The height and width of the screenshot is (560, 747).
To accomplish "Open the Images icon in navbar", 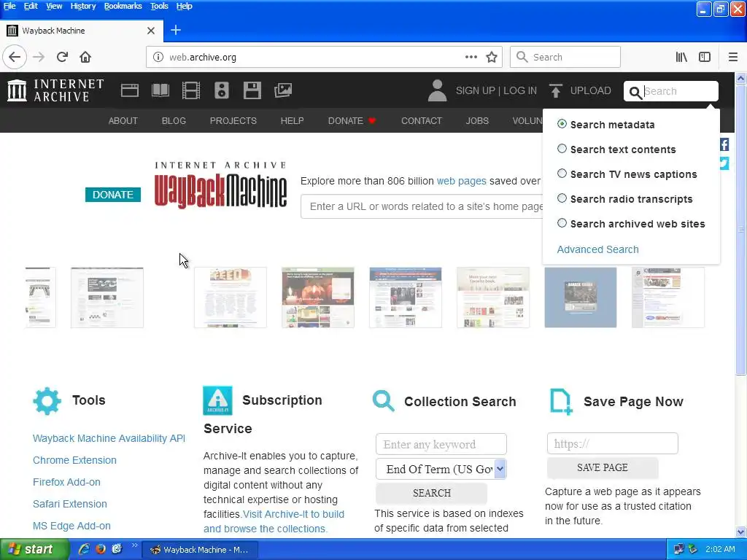I will tap(283, 90).
